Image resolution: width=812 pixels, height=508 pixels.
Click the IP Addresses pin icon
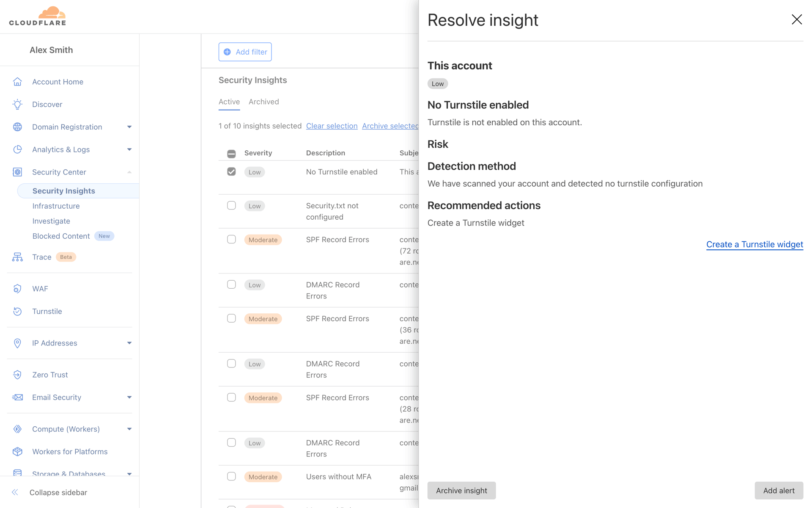(17, 343)
